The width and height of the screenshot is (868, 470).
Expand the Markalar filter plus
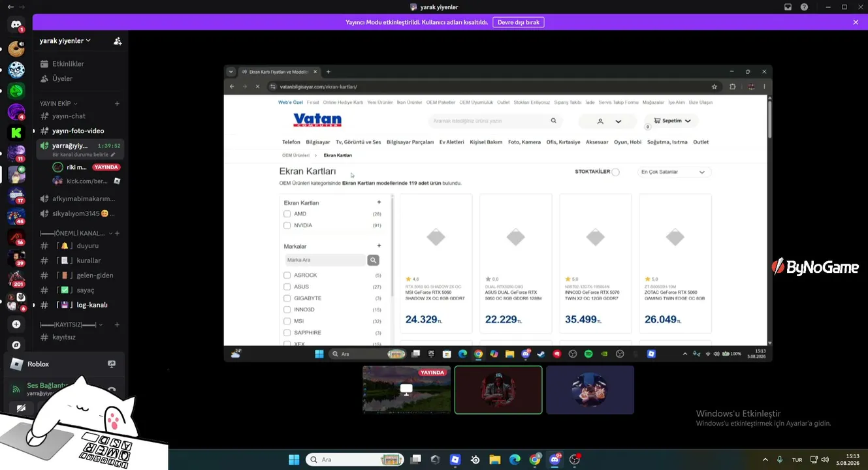pos(379,246)
